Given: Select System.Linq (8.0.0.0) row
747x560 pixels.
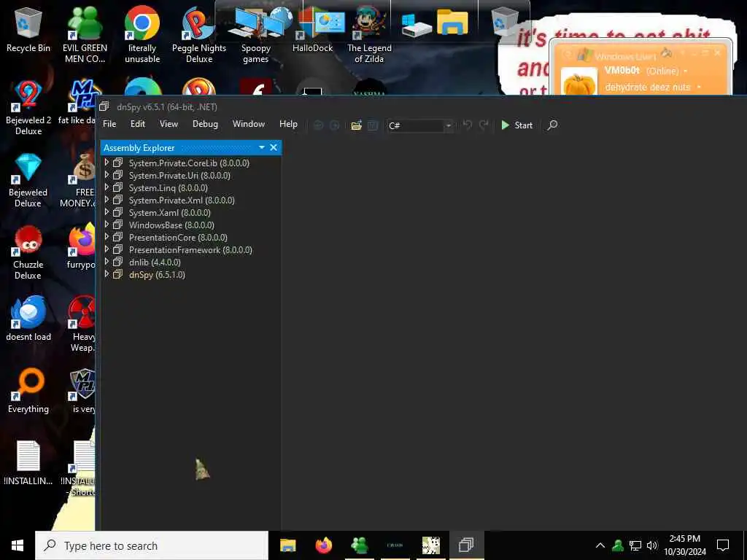Looking at the screenshot, I should tap(169, 187).
